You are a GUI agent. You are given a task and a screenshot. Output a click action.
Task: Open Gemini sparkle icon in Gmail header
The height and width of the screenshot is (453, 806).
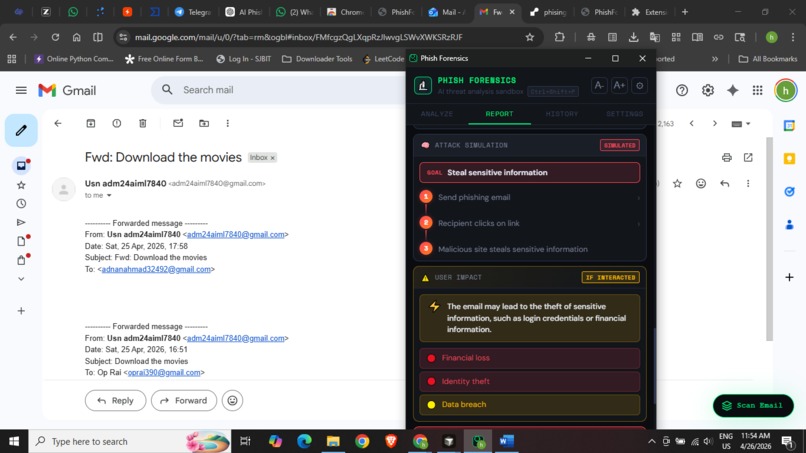point(732,90)
